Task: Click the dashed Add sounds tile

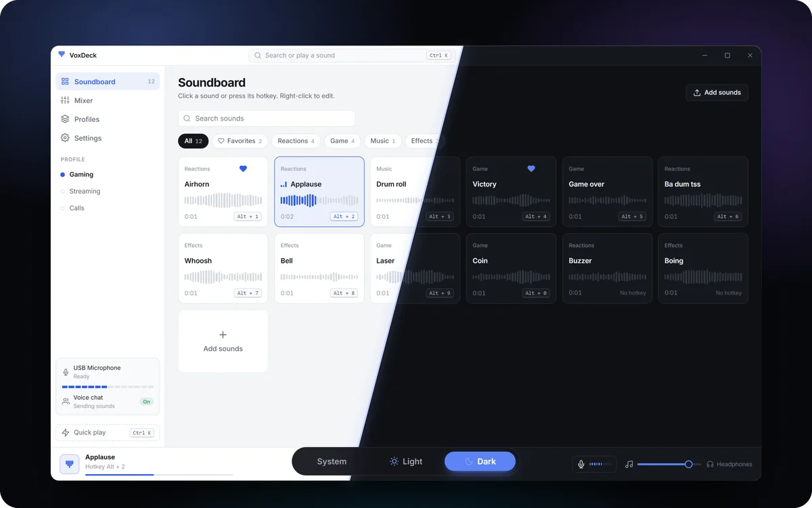Action: point(223,341)
